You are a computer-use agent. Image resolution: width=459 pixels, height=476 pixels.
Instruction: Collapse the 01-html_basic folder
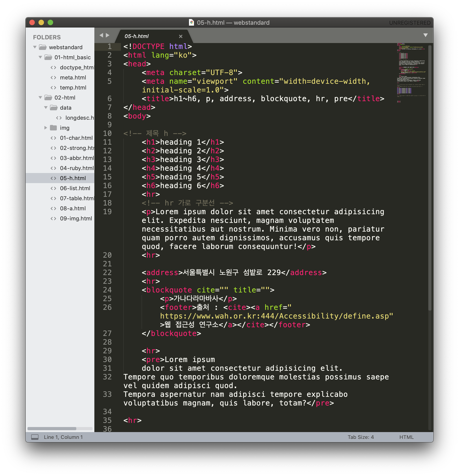click(40, 57)
